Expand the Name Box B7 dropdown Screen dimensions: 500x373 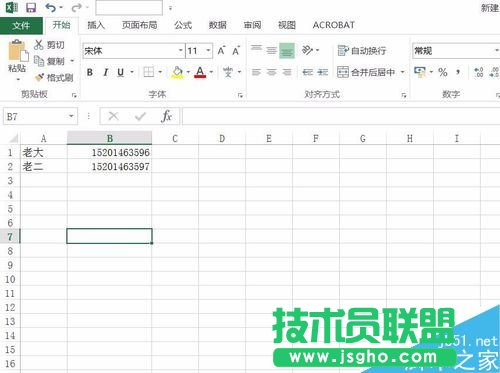(71, 116)
